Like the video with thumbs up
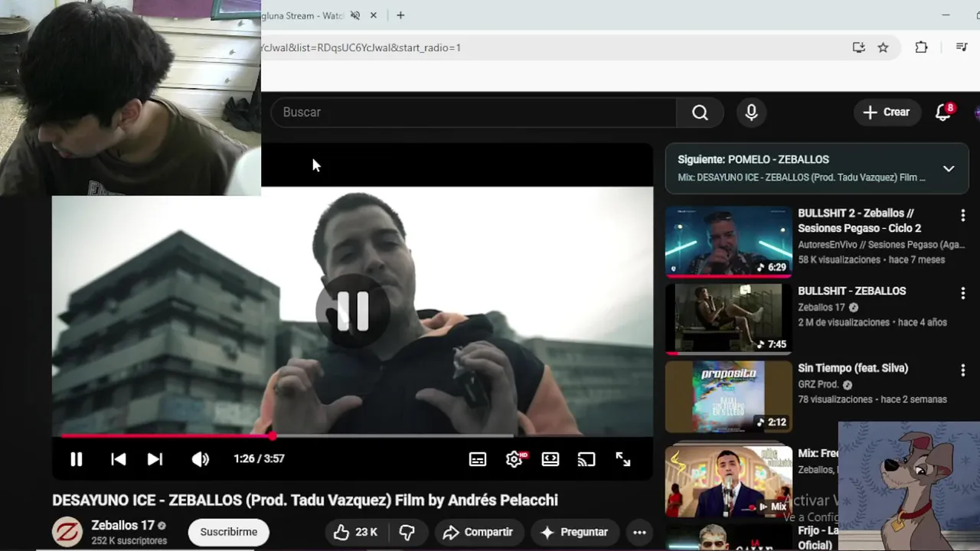This screenshot has width=980, height=551. click(354, 532)
